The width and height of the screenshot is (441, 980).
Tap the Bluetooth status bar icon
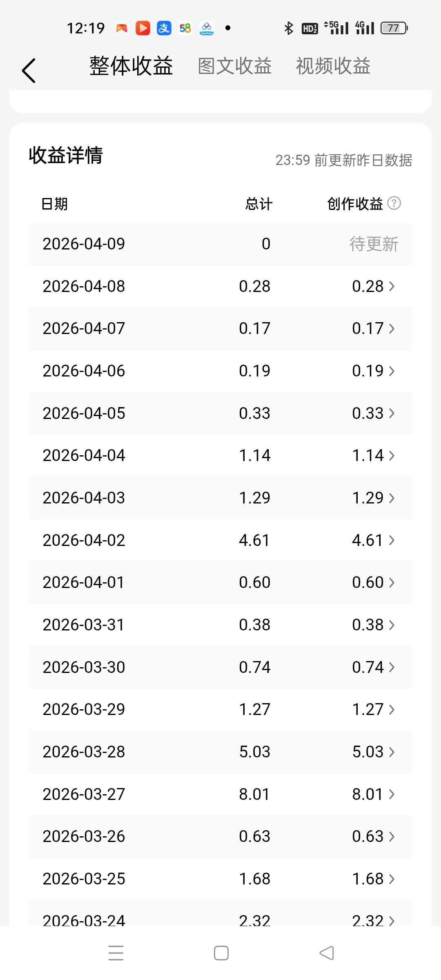(289, 28)
